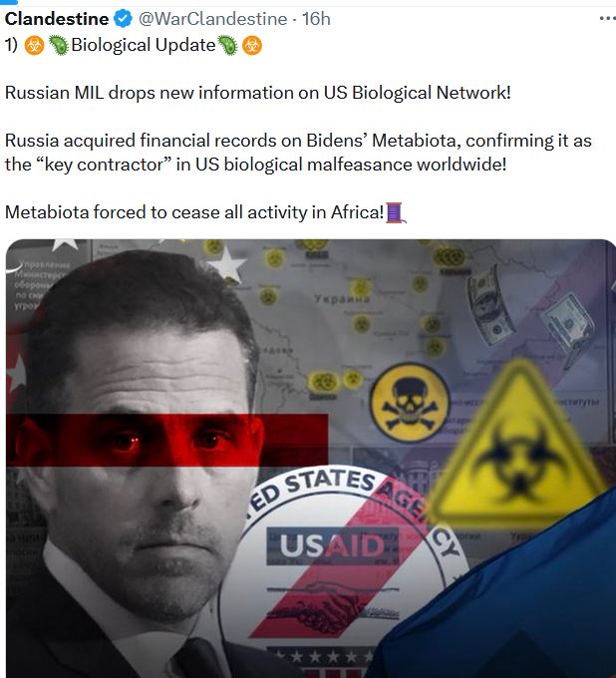Image resolution: width=616 pixels, height=678 pixels.
Task: Click the green microbe emoji after Update
Action: 227,46
